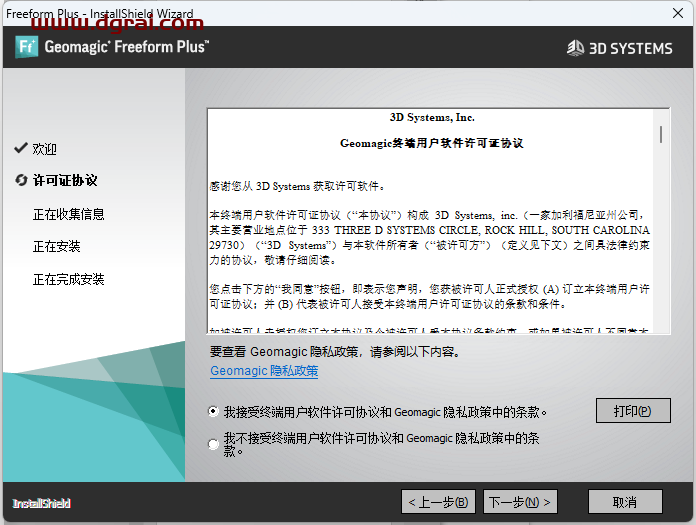Viewport: 696px width, 525px height.
Task: Click the 打印(P) print button
Action: (633, 411)
